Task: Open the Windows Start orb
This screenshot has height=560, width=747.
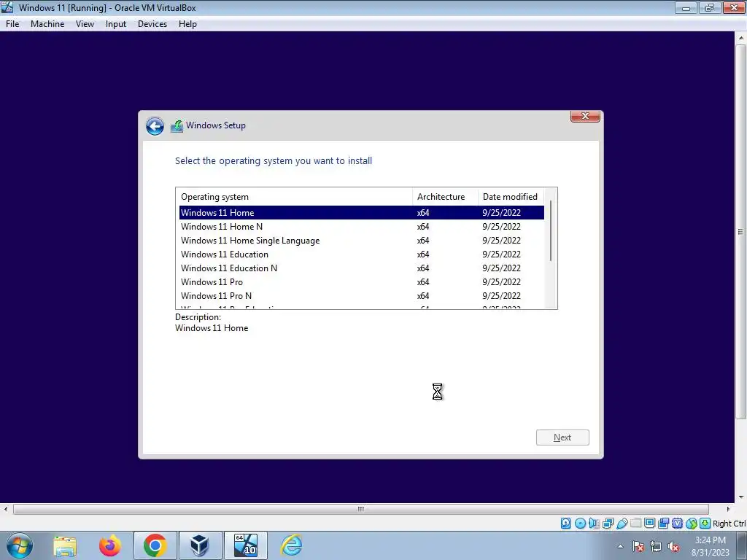Action: (x=20, y=545)
